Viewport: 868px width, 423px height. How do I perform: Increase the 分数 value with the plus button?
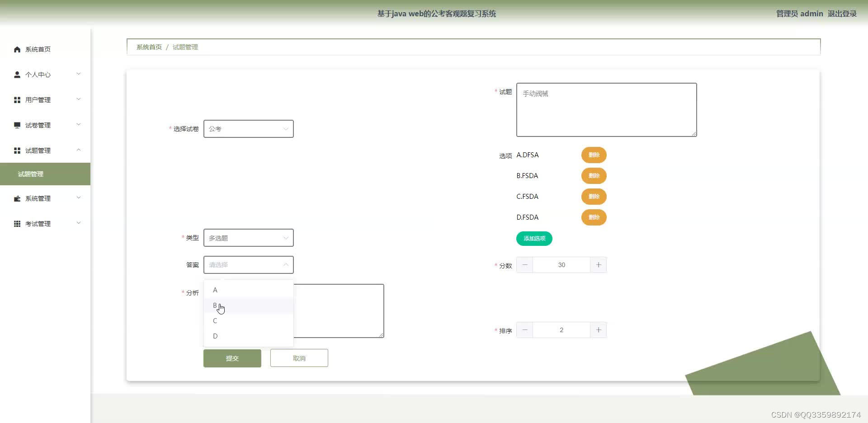pyautogui.click(x=598, y=265)
